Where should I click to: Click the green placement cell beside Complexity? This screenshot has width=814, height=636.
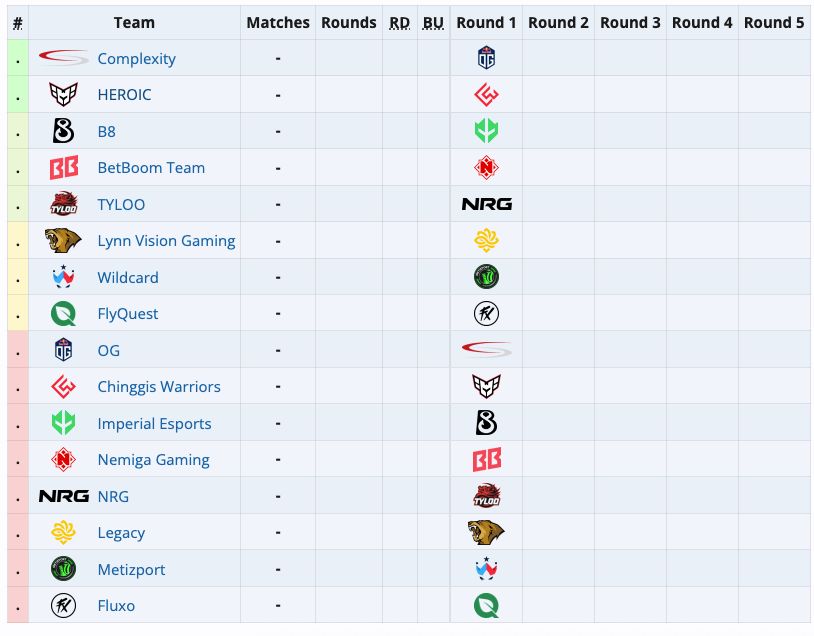tap(18, 58)
